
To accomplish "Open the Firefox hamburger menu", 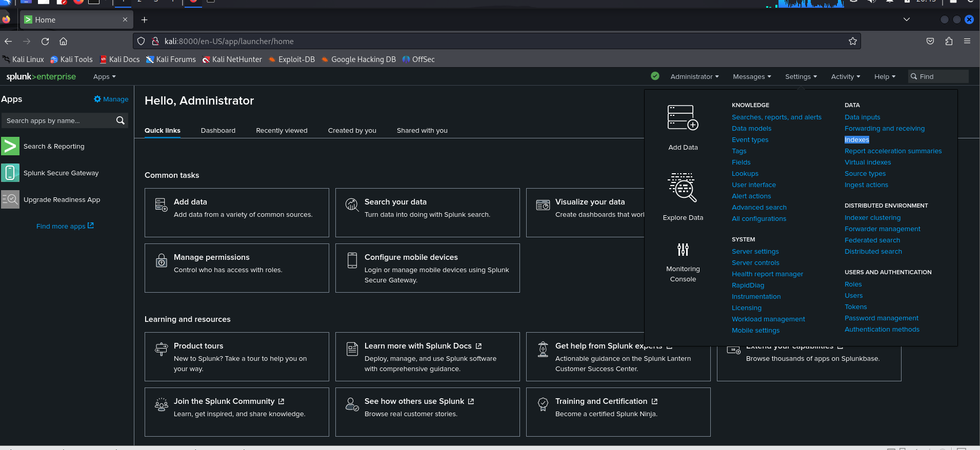I will (x=967, y=41).
